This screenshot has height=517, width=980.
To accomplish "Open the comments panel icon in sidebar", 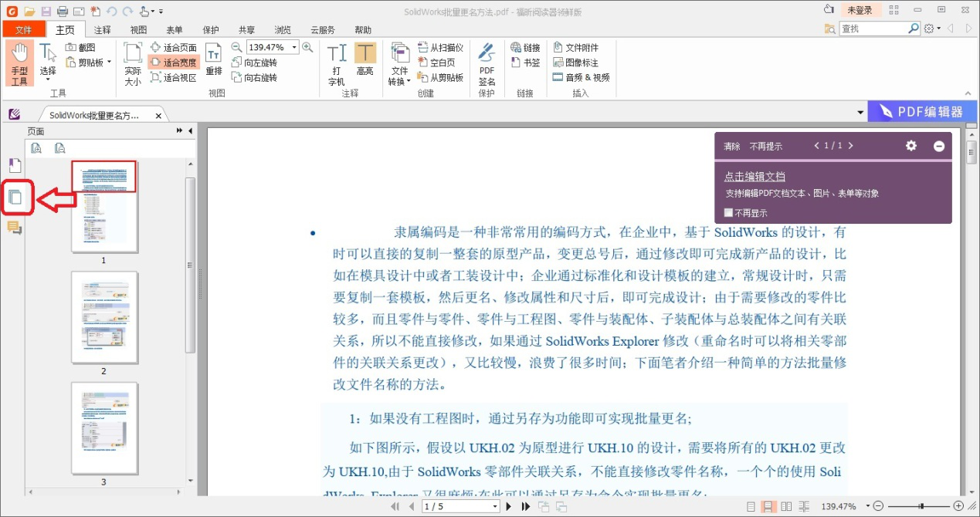I will pyautogui.click(x=15, y=228).
